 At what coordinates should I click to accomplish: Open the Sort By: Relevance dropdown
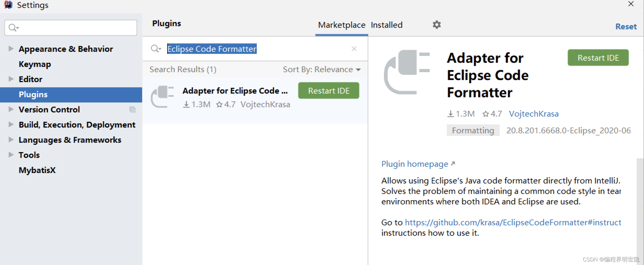(322, 70)
